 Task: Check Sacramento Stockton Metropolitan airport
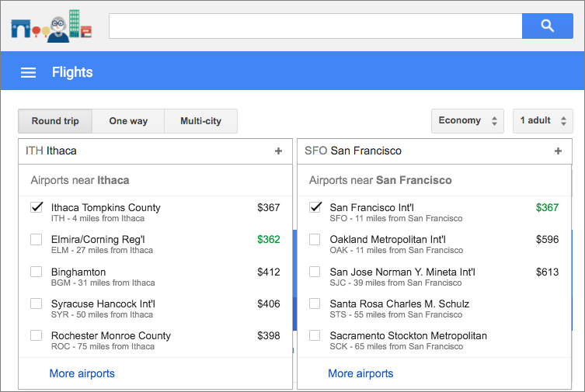(x=315, y=335)
